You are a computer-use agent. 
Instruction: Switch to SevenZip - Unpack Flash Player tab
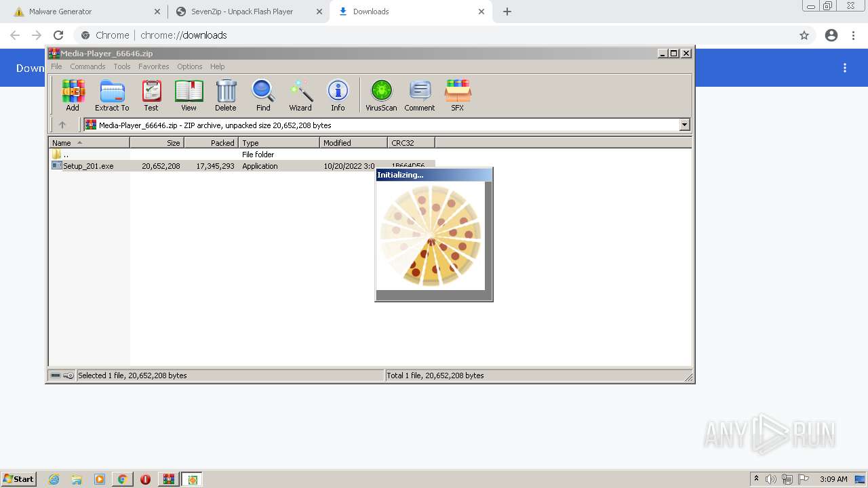[x=248, y=12]
